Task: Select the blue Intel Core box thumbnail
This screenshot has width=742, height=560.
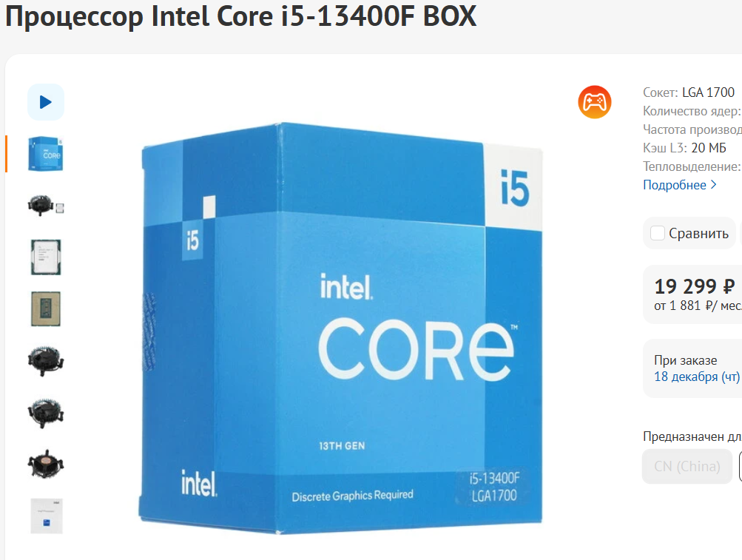Action: tap(45, 154)
